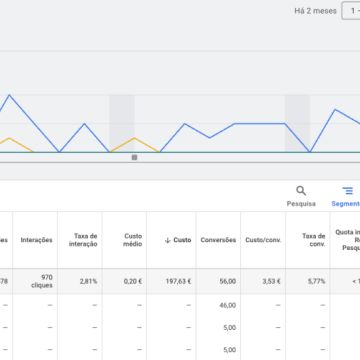
Task: Sort by Taxa de conv. header
Action: [x=314, y=240]
